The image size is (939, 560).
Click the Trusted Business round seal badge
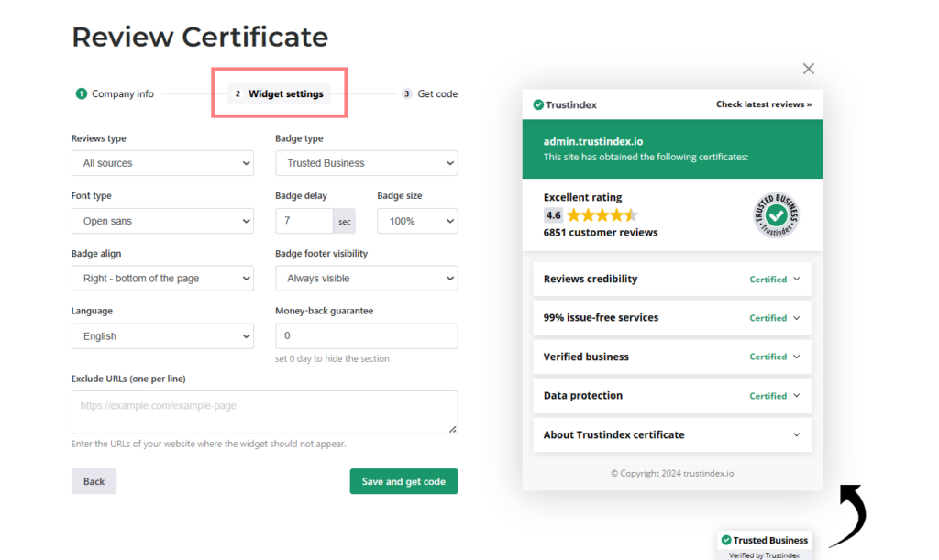776,216
